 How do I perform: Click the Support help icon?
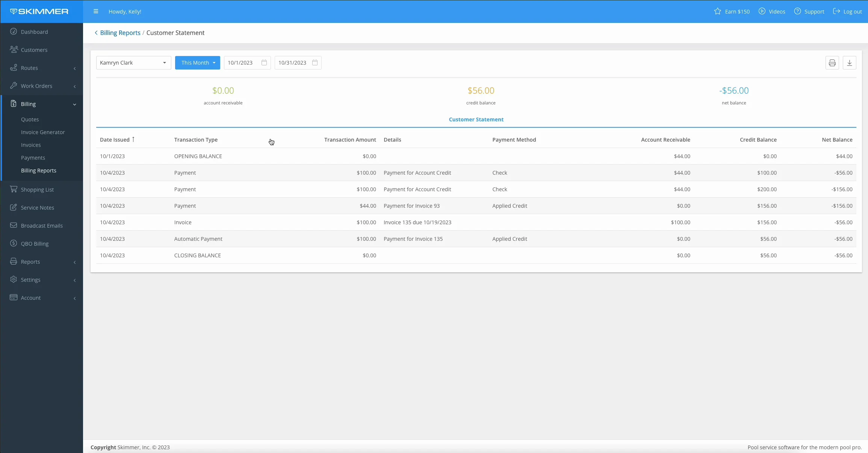(x=797, y=11)
